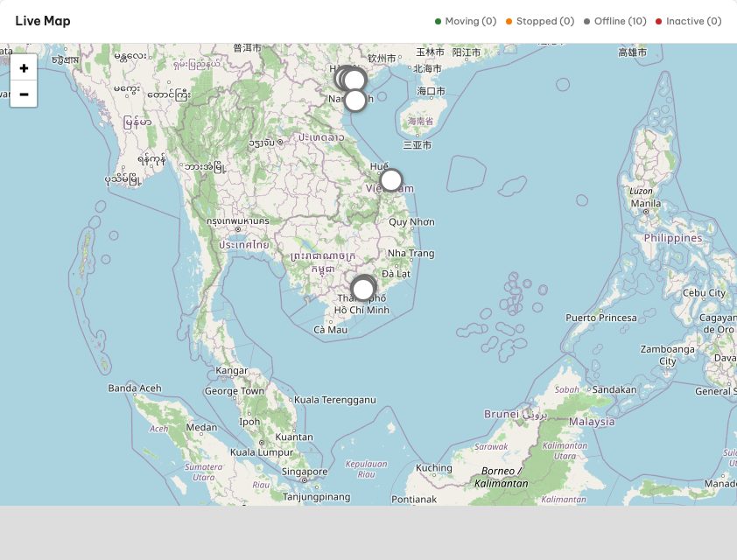Click the Offline (10) legend entry
Viewport: 737px width, 560px height.
pyautogui.click(x=615, y=21)
